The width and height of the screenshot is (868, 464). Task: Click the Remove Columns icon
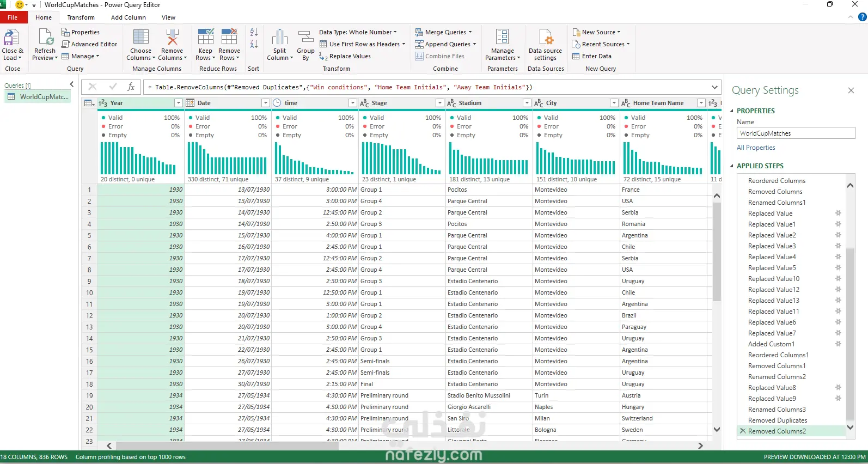point(172,38)
